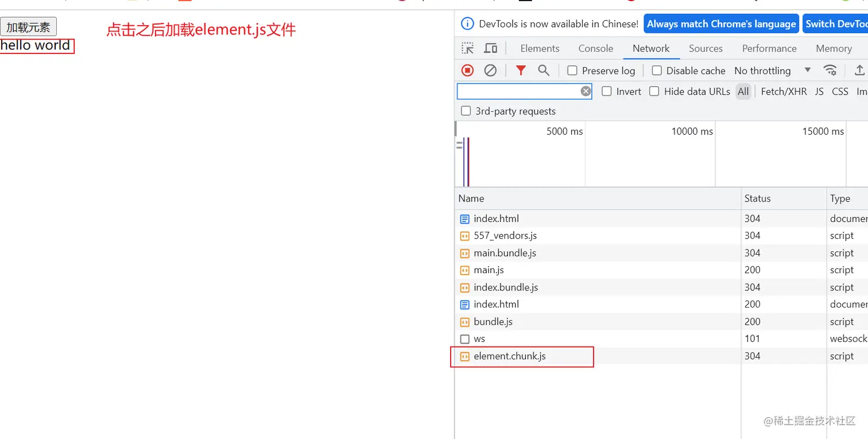The height and width of the screenshot is (439, 868).
Task: Enable 3rd-party requests checkbox
Action: click(x=466, y=111)
